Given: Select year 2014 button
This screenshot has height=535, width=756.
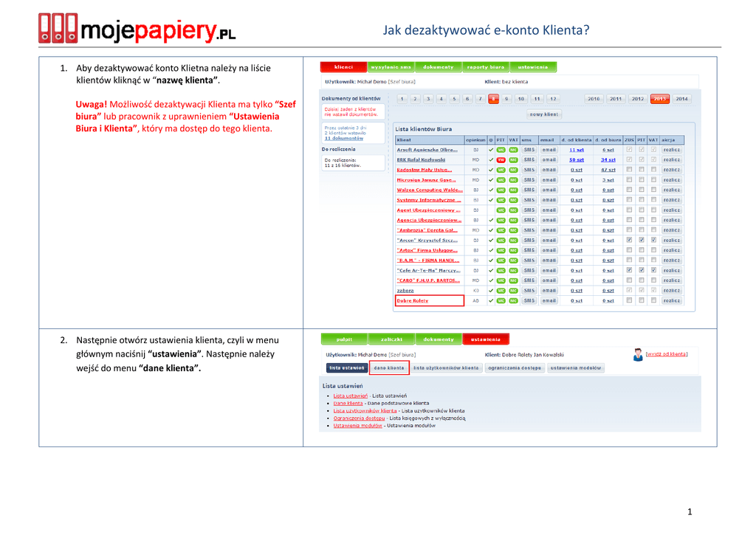Looking at the screenshot, I should coord(681,99).
